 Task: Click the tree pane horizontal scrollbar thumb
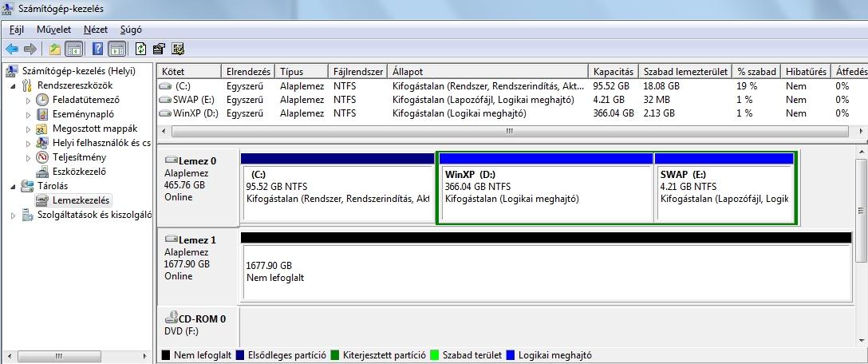click(60, 356)
